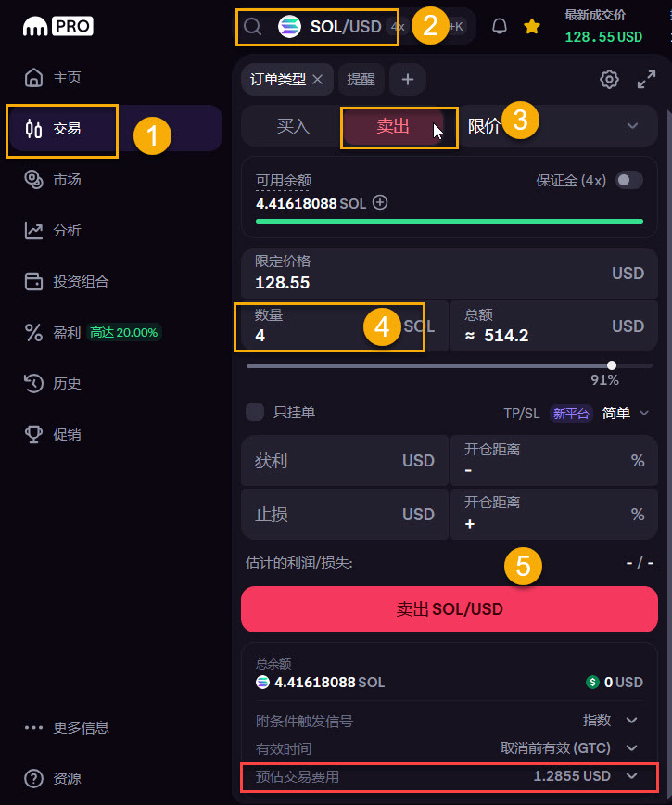
Task: Open 历史 history in sidebar
Action: 53,384
